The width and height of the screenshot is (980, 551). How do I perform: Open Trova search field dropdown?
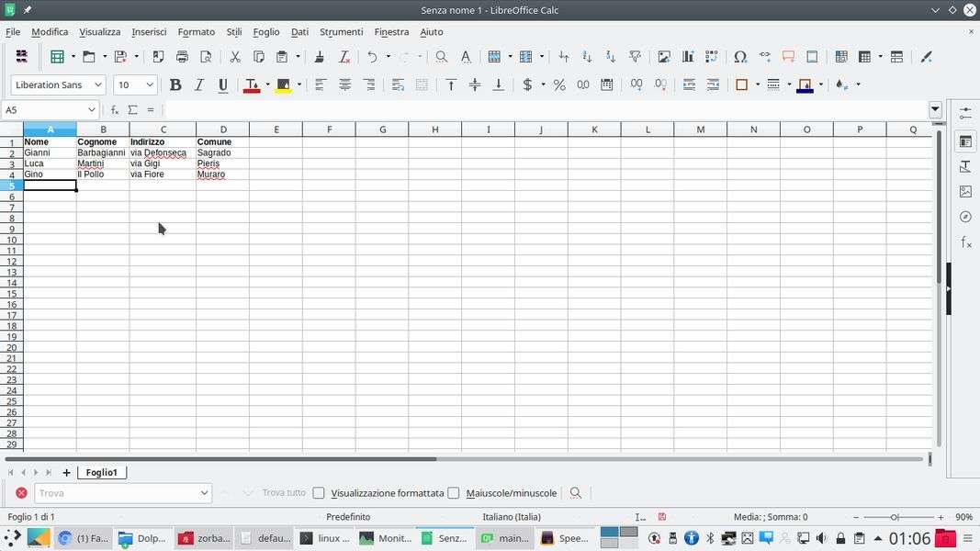(x=204, y=493)
